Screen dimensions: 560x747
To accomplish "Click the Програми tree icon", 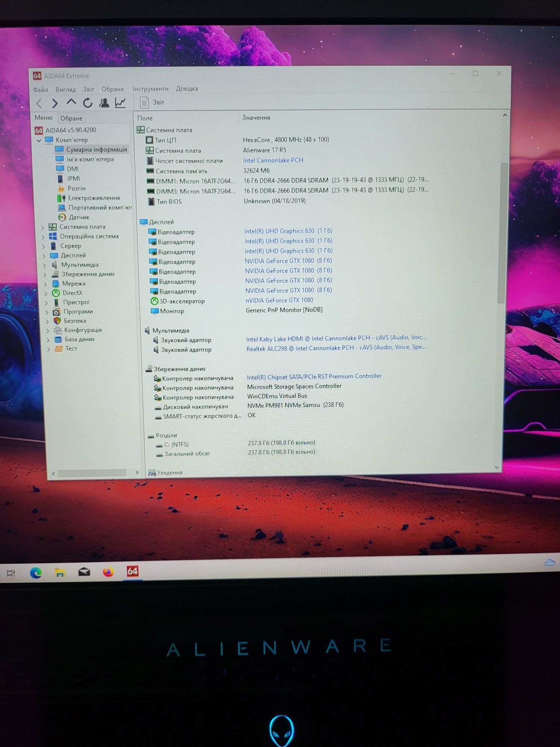I will pos(57,312).
